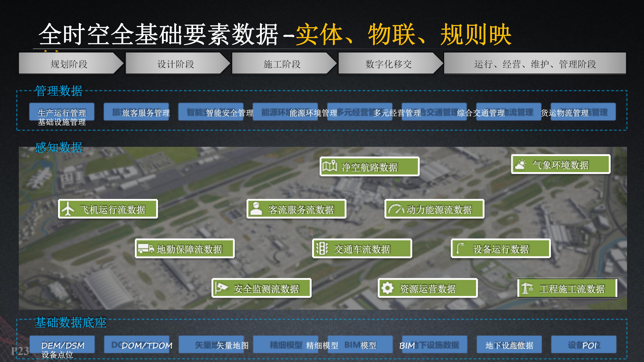Click the 多元经营管理 label
The width and height of the screenshot is (644, 362).
click(x=397, y=113)
